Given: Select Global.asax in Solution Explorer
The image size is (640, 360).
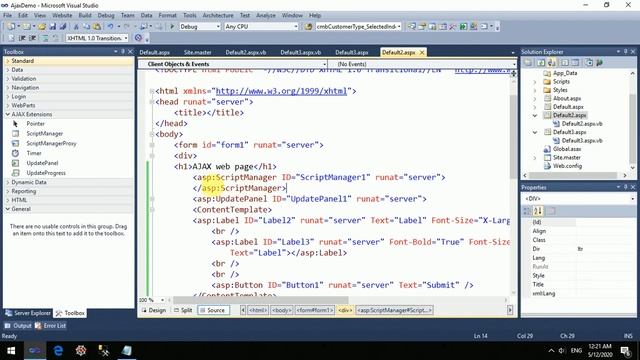Looking at the screenshot, I should pyautogui.click(x=567, y=149).
